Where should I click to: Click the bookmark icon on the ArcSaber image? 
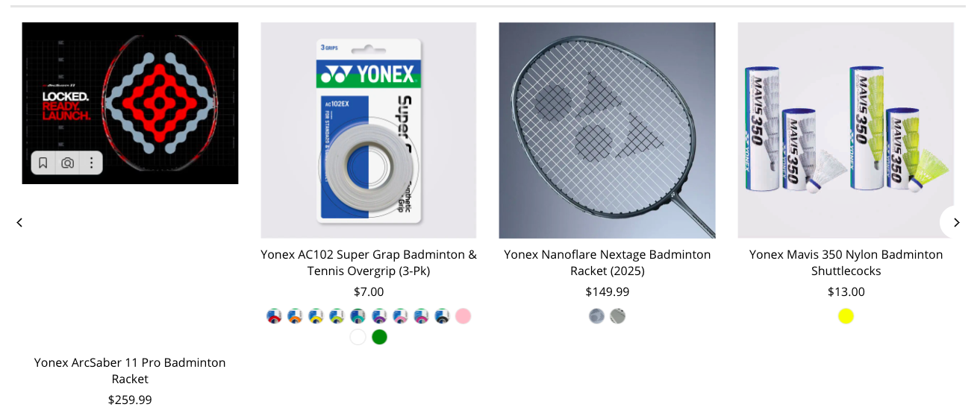[x=43, y=163]
